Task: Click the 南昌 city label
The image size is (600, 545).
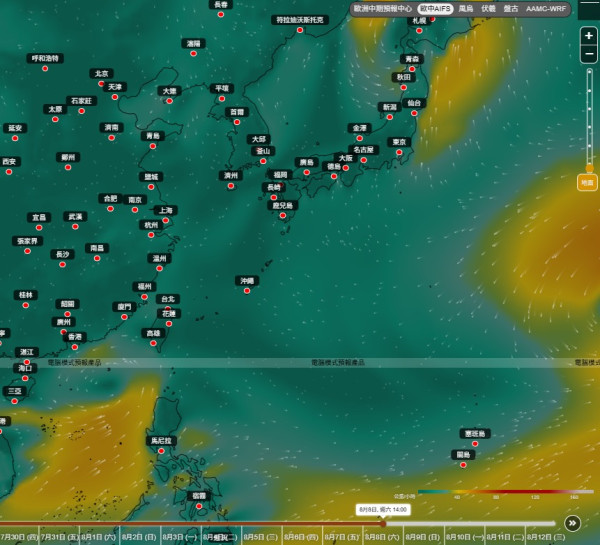Action: [x=97, y=248]
